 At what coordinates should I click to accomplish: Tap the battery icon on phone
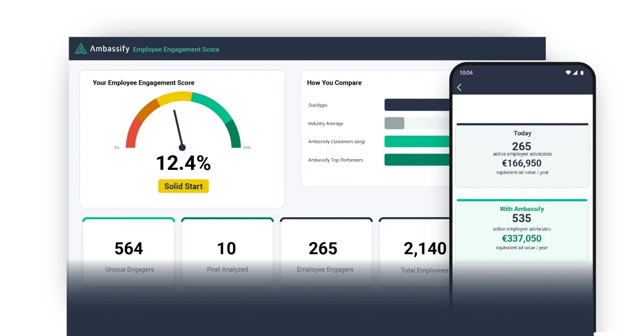(x=581, y=72)
